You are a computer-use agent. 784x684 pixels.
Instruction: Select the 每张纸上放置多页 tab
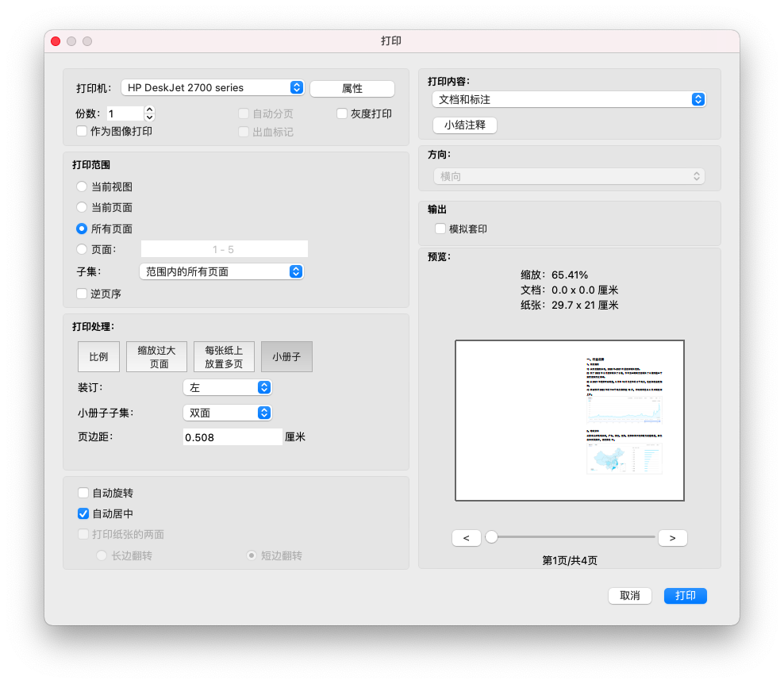point(224,357)
